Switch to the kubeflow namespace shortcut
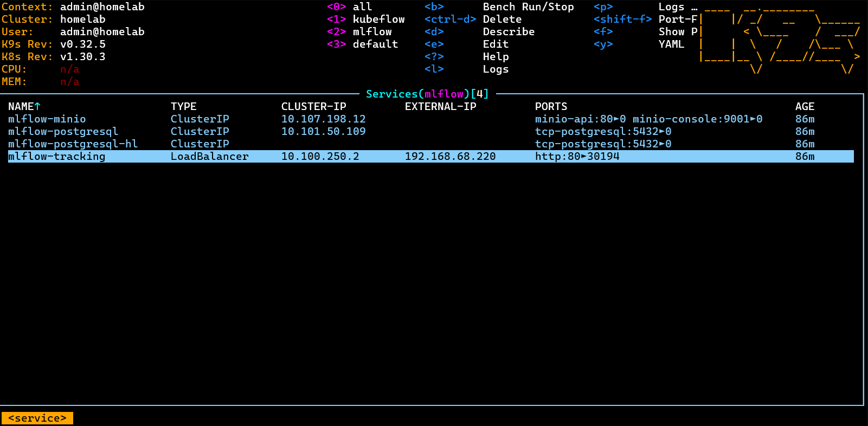The image size is (868, 426). 379,19
